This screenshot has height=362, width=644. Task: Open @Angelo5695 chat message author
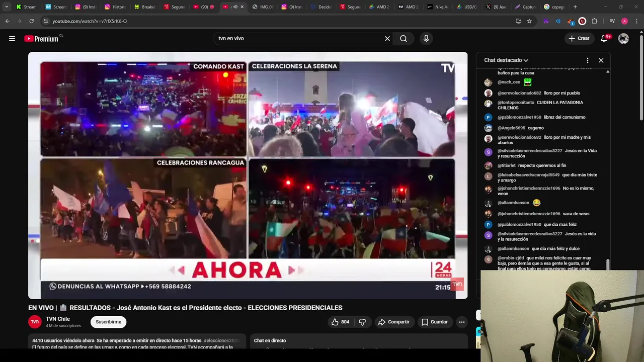coord(512,128)
